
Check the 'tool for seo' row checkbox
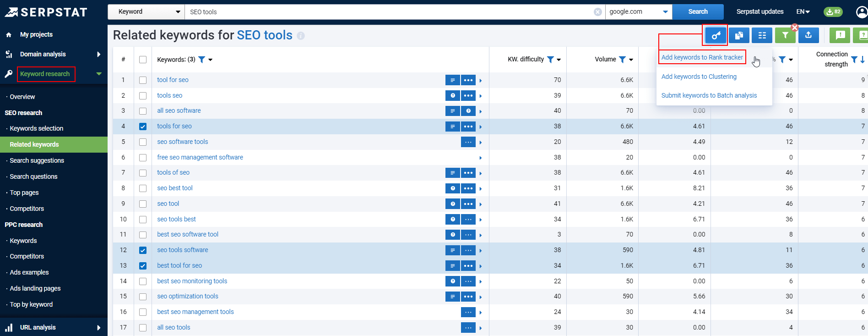tap(143, 80)
